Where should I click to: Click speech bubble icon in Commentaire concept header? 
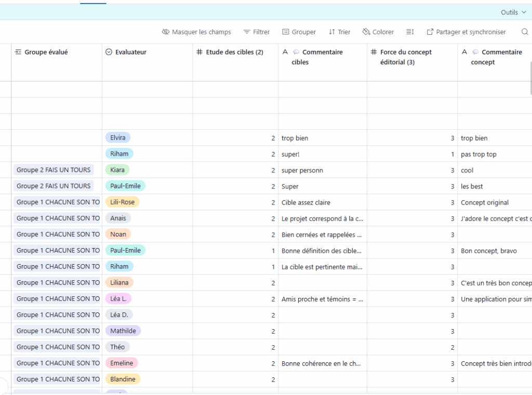[x=475, y=52]
